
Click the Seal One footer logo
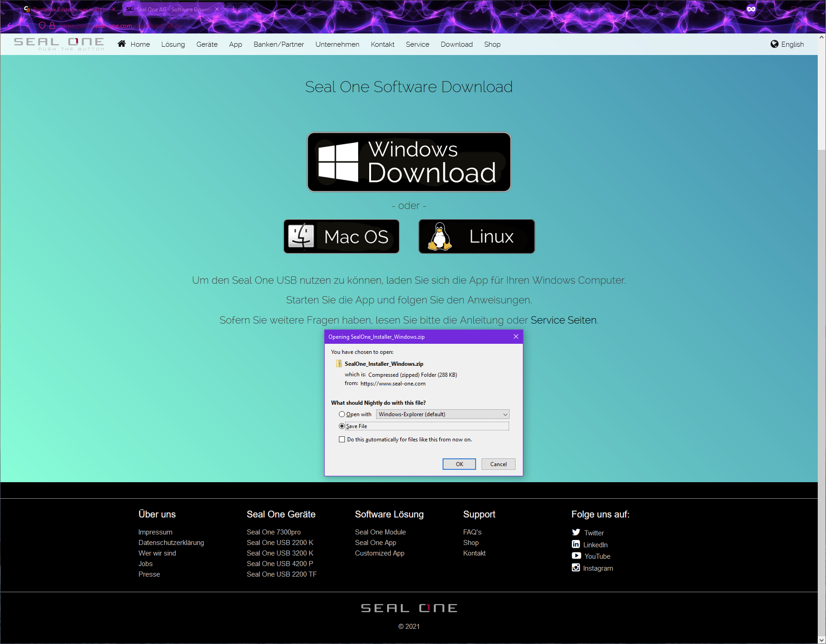[409, 608]
